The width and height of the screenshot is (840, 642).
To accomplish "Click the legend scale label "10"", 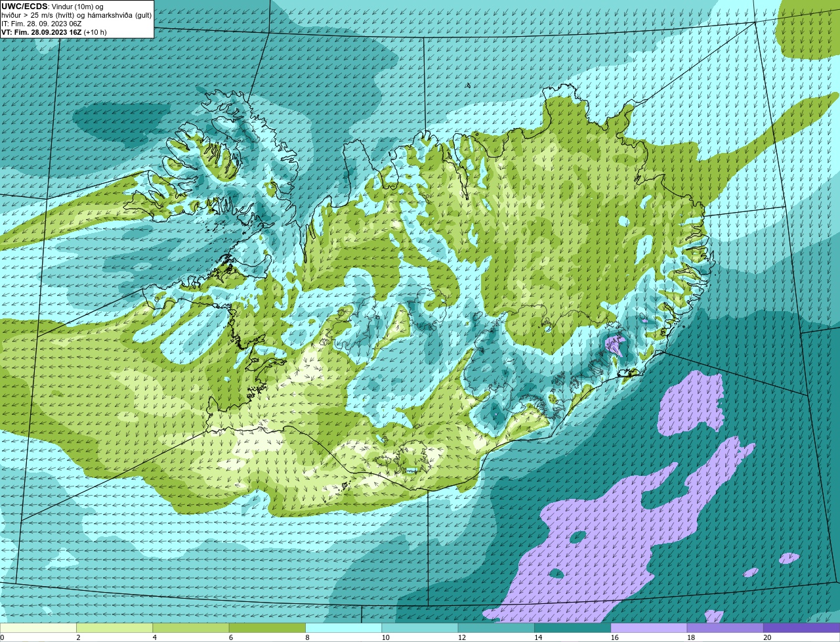I will coord(385,637).
